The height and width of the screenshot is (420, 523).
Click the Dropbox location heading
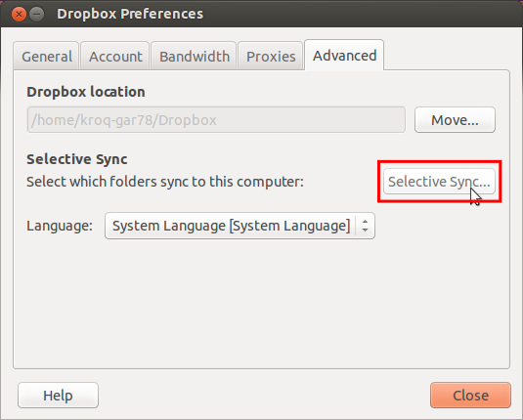(86, 92)
